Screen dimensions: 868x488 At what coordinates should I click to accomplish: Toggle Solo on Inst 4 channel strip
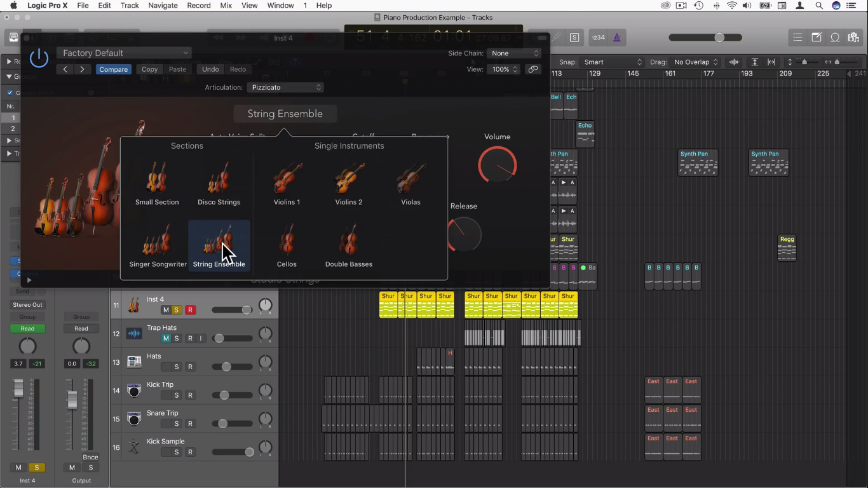coord(36,468)
